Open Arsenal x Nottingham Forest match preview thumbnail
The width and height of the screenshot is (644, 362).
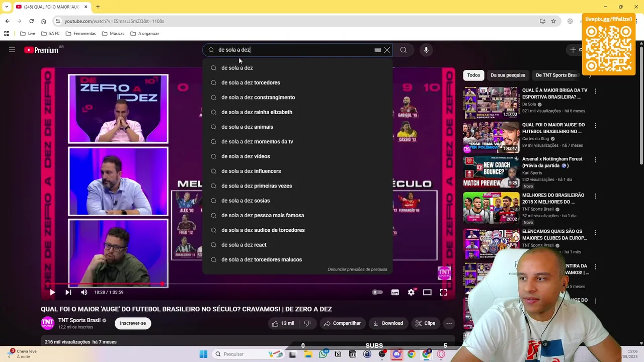491,171
